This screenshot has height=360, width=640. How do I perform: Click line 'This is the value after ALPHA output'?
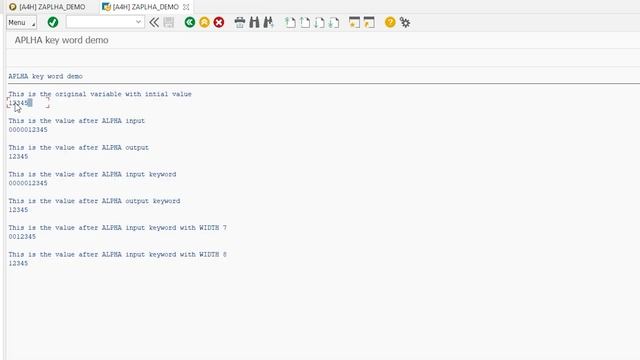pyautogui.click(x=79, y=148)
